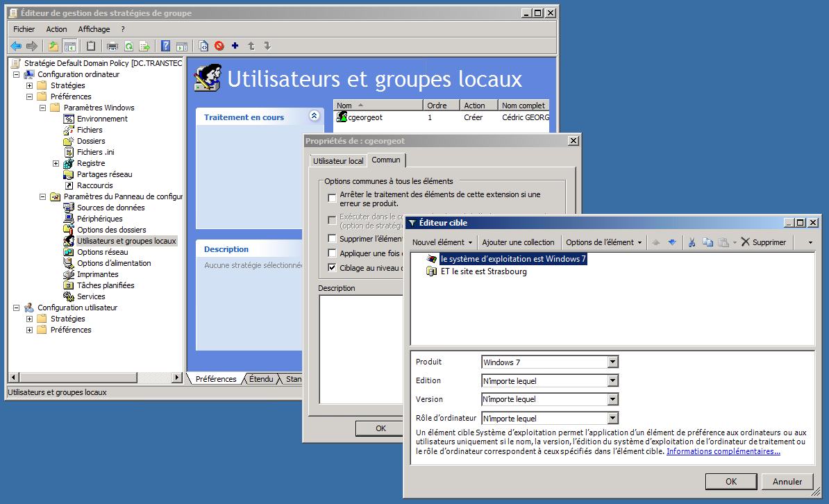This screenshot has height=504, width=829.
Task: Click the Export list toolbar icon
Action: click(144, 46)
